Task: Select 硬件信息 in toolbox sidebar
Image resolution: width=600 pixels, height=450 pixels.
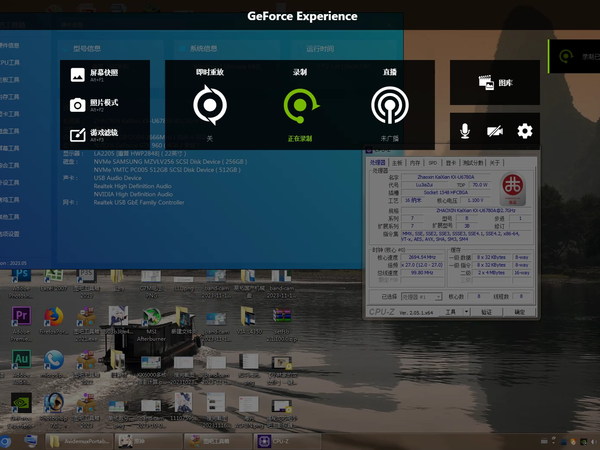Action: [x=10, y=45]
